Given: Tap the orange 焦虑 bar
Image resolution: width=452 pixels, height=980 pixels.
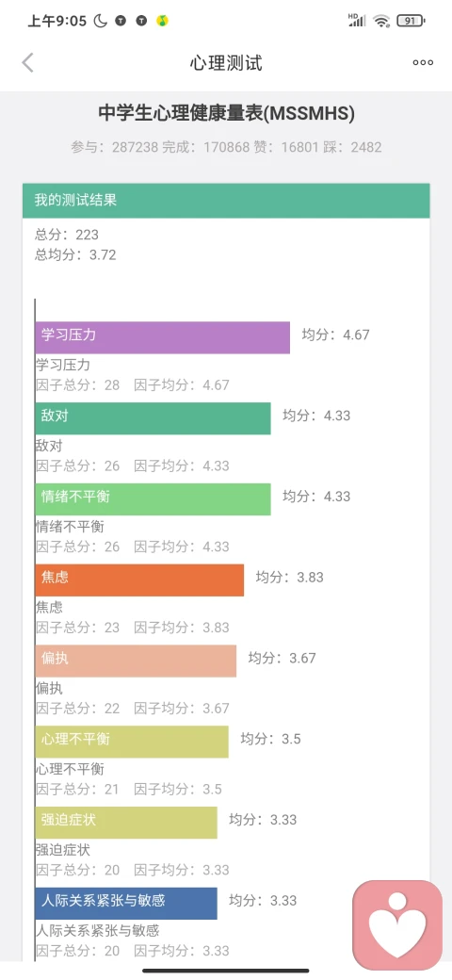Looking at the screenshot, I should (139, 580).
